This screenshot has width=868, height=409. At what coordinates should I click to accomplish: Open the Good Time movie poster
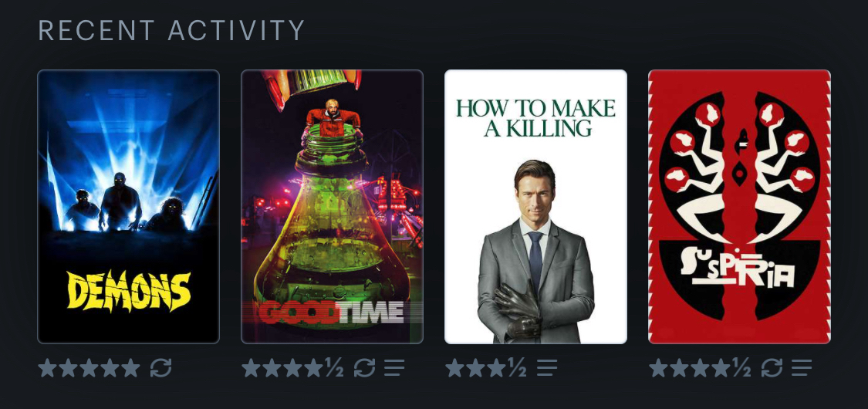(332, 207)
